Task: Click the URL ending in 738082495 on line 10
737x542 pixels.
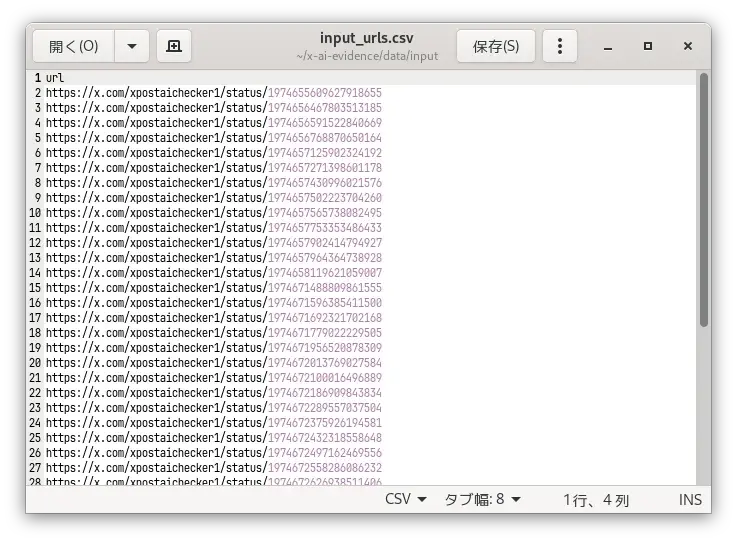Action: (213, 213)
